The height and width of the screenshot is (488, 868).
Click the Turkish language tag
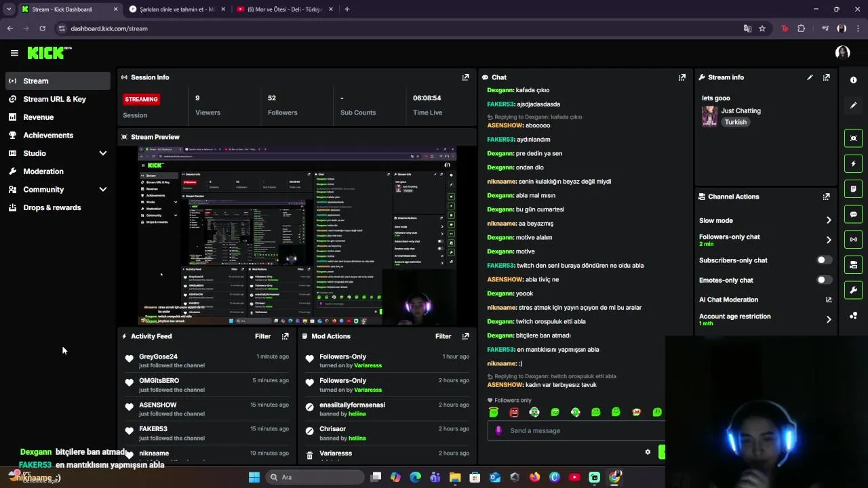pyautogui.click(x=735, y=122)
